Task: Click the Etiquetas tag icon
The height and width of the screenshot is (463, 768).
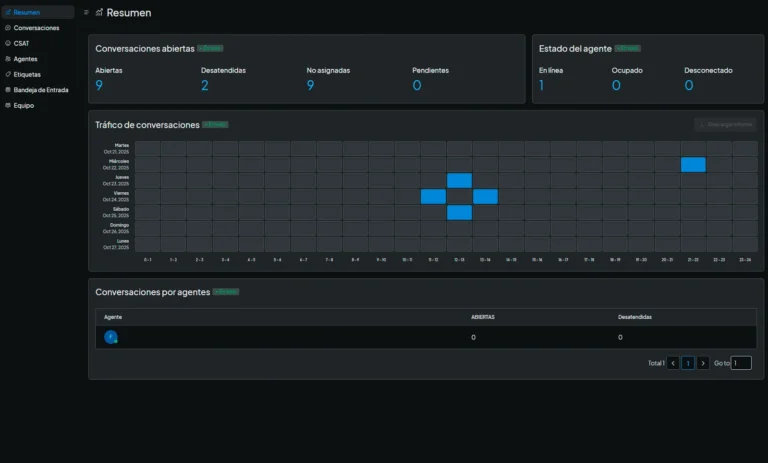Action: [8, 74]
